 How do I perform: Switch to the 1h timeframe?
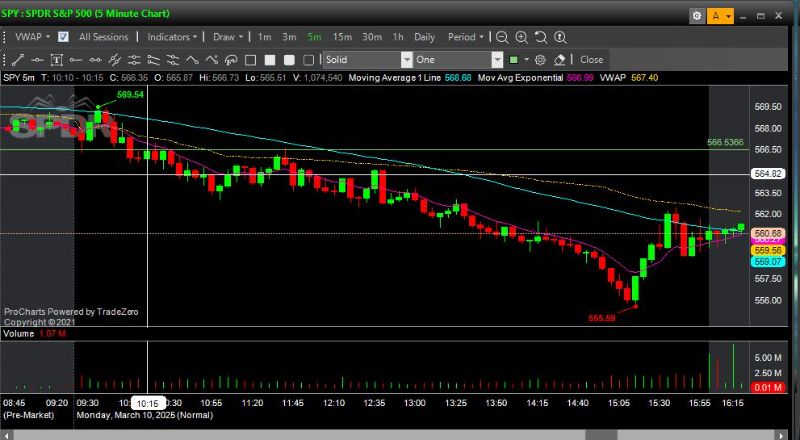coord(398,37)
